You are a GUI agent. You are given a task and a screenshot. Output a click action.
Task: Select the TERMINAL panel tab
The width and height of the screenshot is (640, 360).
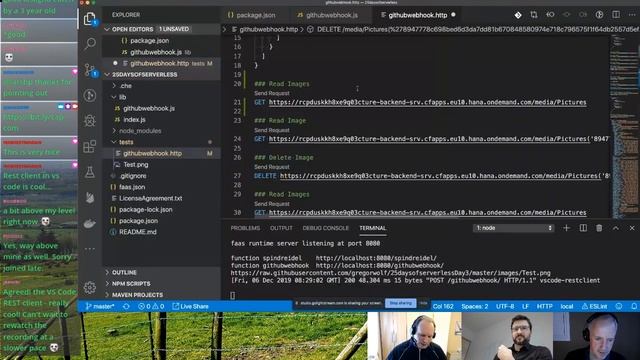point(372,228)
